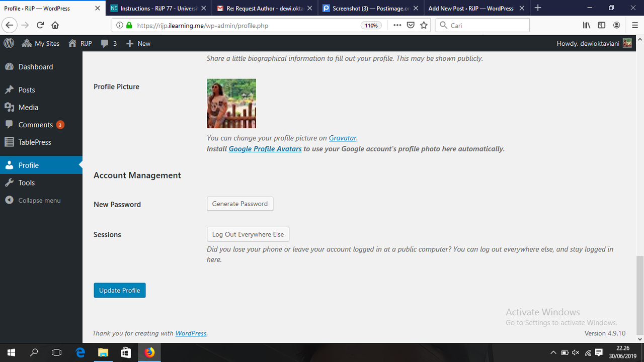Click the 110% zoom indicator in address bar

point(371,25)
